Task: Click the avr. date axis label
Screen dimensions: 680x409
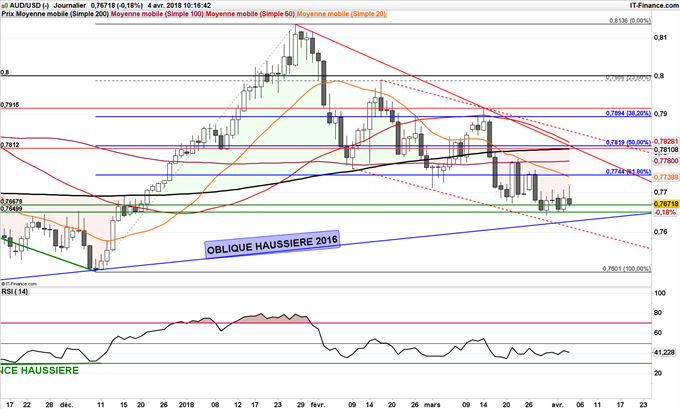Action: (x=558, y=405)
